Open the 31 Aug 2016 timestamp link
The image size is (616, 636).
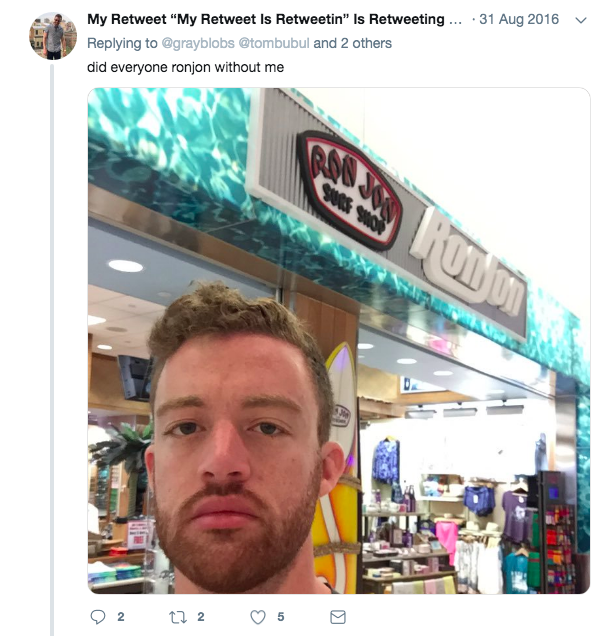pos(519,19)
